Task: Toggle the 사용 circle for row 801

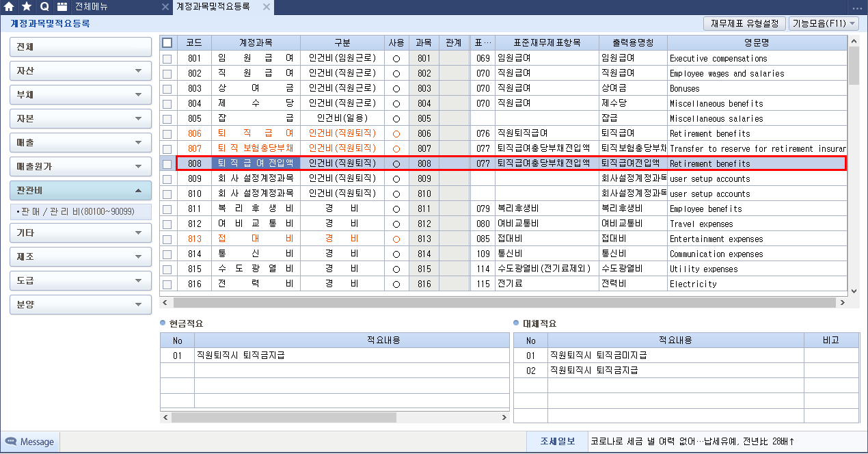Action: (396, 59)
